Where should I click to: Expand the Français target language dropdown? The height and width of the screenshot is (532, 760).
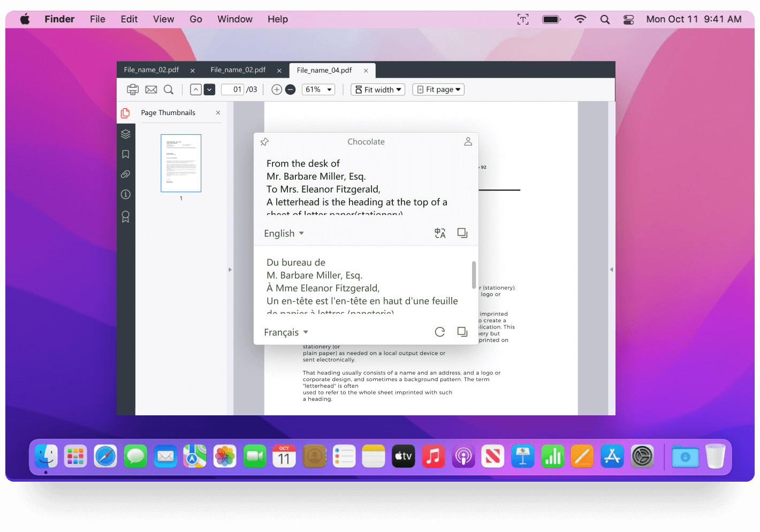(286, 332)
